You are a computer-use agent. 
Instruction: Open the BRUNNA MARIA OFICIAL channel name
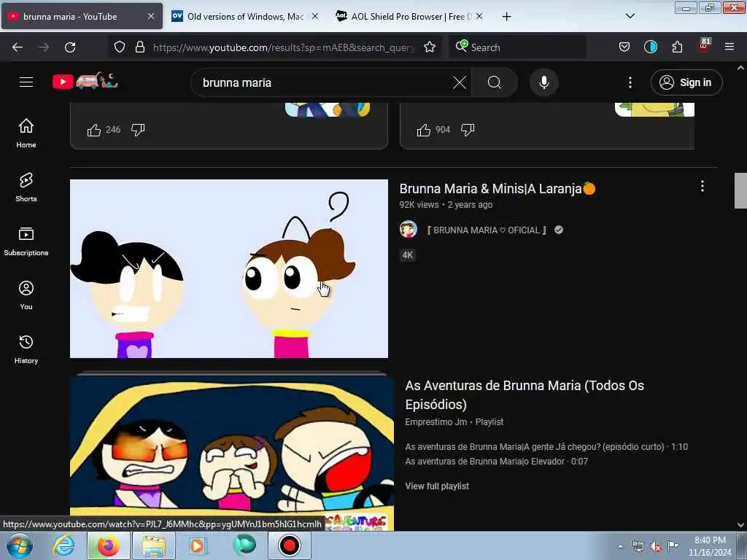(x=487, y=230)
